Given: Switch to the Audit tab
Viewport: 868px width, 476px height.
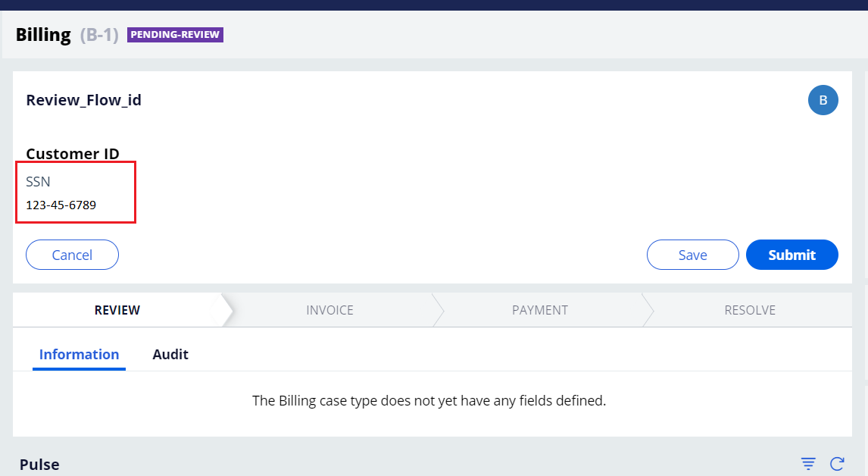Looking at the screenshot, I should coord(170,354).
